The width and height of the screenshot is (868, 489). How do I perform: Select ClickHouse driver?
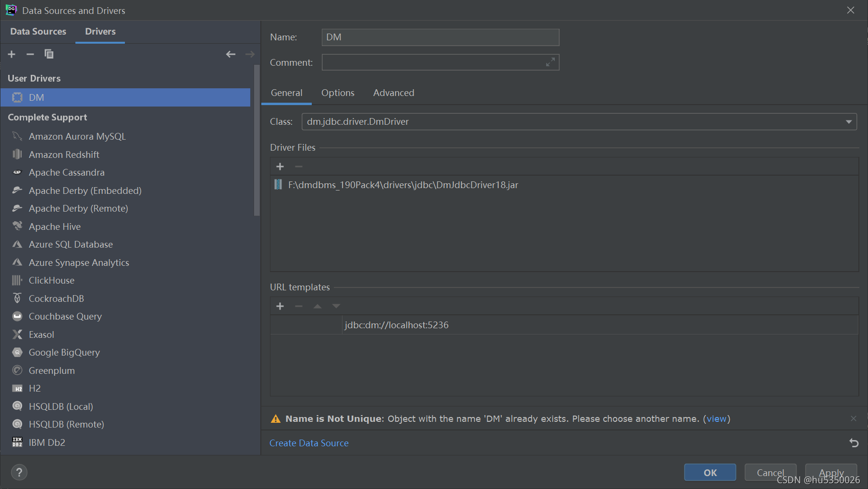[x=125, y=280]
